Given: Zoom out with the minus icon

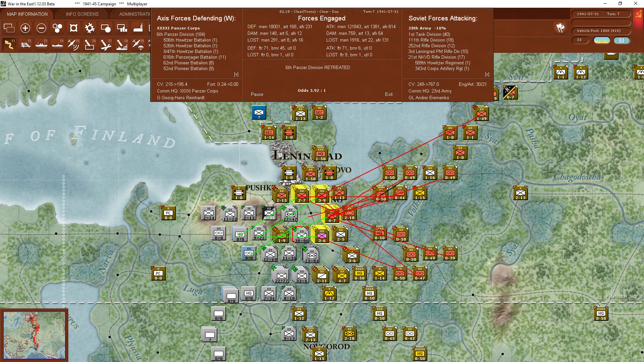Looking at the screenshot, I should 41,28.
